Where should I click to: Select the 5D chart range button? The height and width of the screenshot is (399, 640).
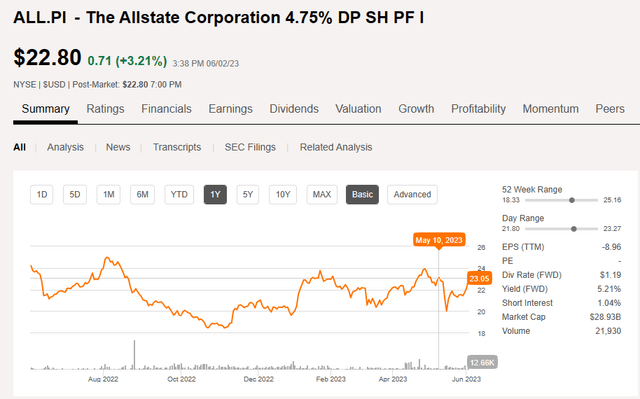click(75, 195)
